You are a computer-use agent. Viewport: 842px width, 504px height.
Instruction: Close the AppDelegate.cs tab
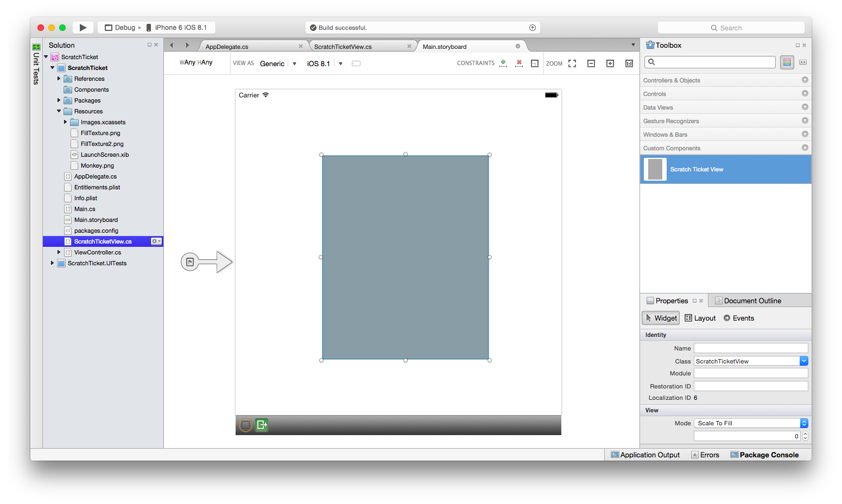[301, 46]
